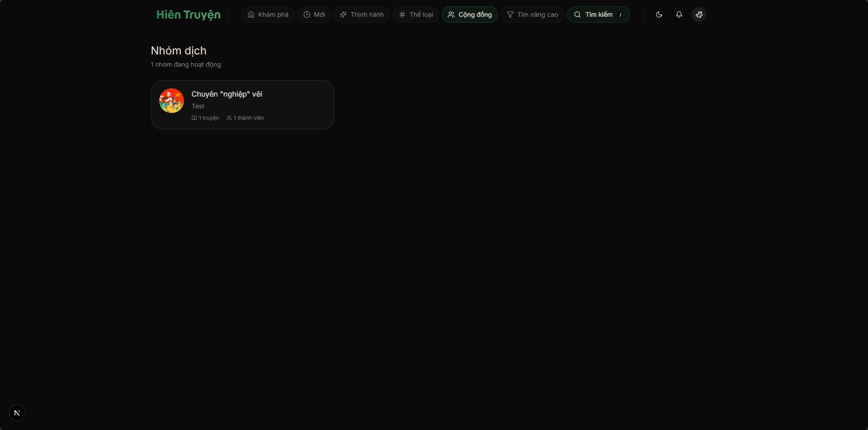Image resolution: width=868 pixels, height=430 pixels.
Task: Click the home icon in Khám phá
Action: click(x=251, y=15)
